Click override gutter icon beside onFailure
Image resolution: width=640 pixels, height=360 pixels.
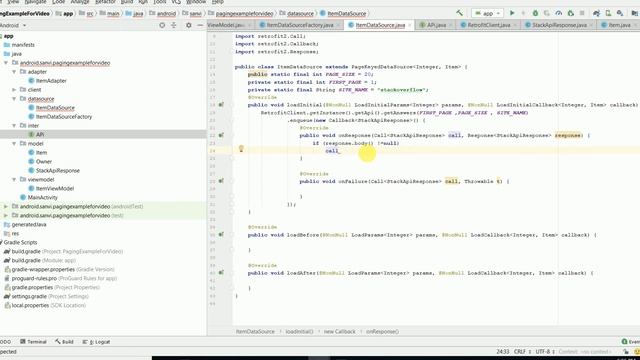(221, 181)
